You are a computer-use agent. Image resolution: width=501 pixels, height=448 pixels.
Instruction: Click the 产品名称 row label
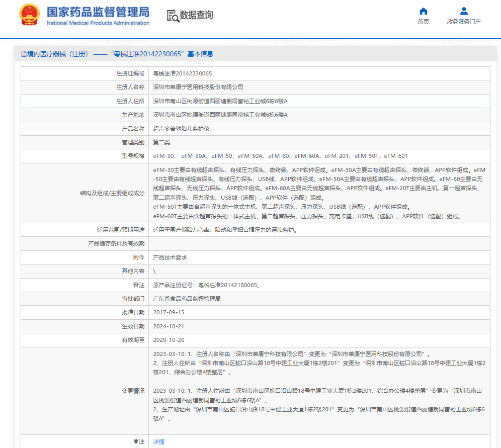[133, 129]
